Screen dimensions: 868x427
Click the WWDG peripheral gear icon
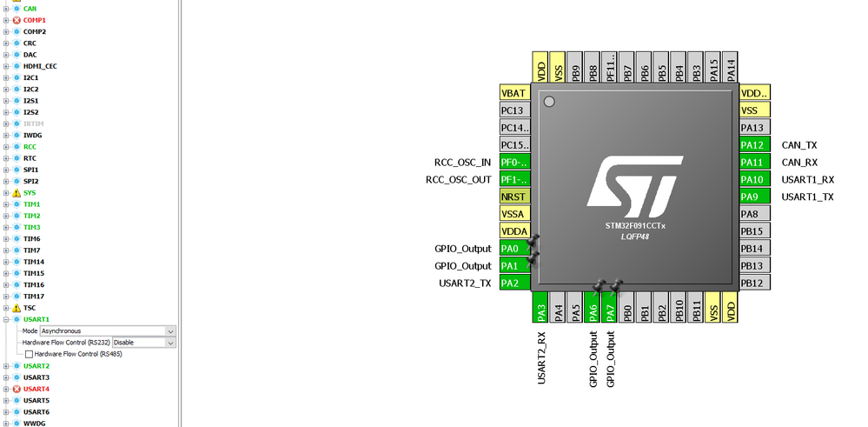[17, 424]
